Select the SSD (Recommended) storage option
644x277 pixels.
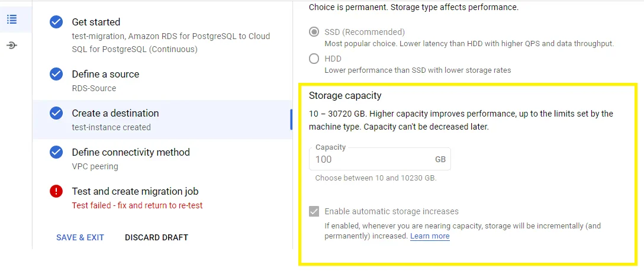[314, 32]
